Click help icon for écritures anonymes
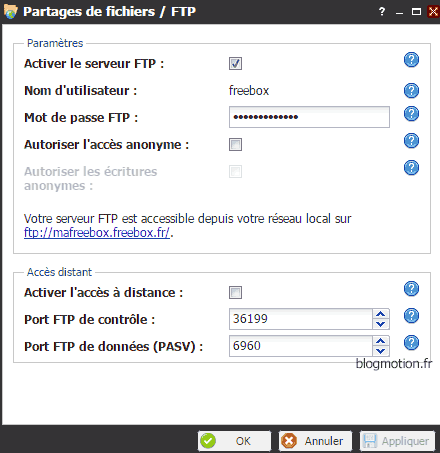Screen dimensions: 440x453 click(x=411, y=168)
